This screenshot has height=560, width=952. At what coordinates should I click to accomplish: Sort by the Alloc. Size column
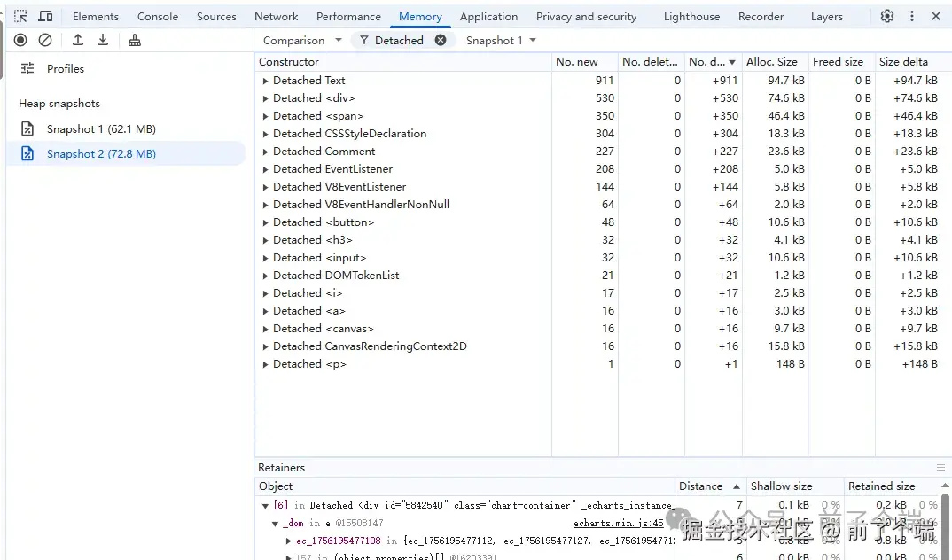tap(775, 61)
